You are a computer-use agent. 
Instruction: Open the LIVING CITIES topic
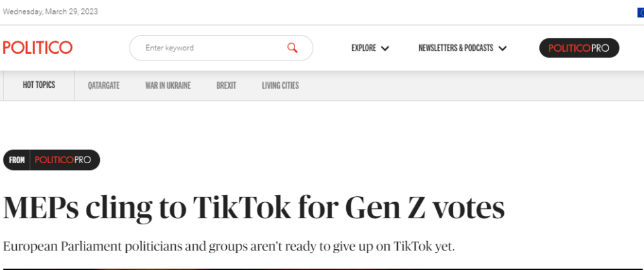point(280,85)
